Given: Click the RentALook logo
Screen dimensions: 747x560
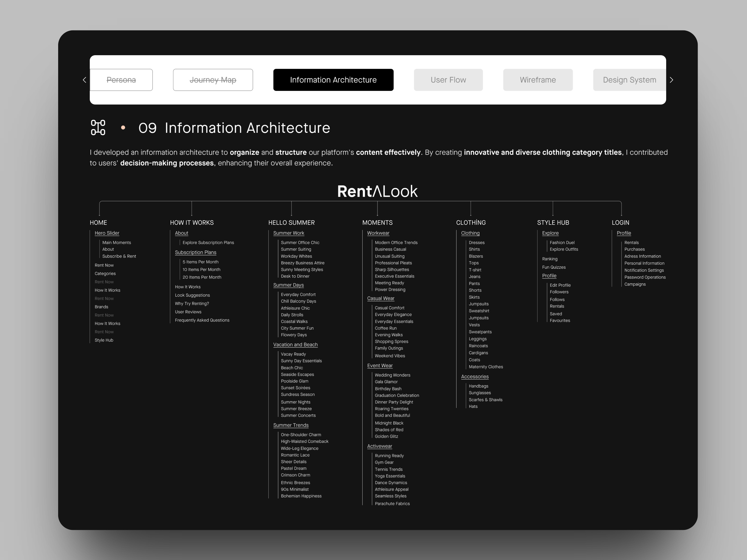Looking at the screenshot, I should [377, 191].
